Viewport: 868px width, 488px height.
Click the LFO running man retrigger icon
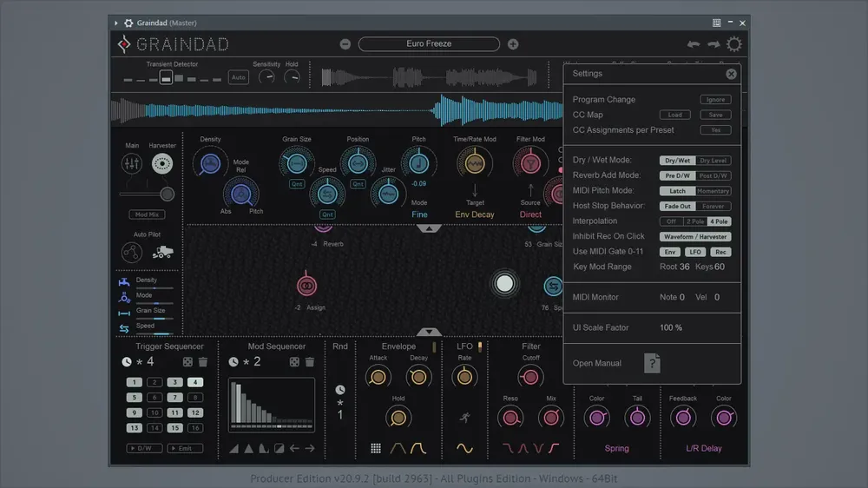(x=465, y=417)
